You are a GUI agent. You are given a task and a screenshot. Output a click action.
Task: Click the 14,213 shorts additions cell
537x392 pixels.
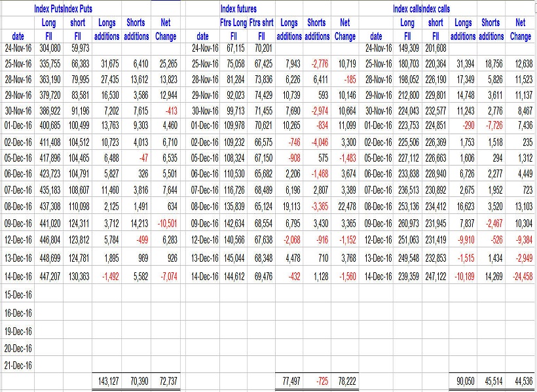[137, 223]
